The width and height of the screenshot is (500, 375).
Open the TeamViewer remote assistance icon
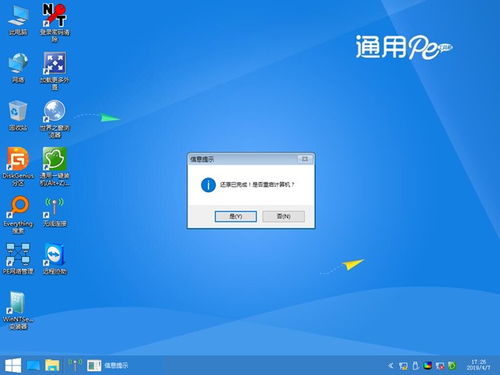[55, 259]
